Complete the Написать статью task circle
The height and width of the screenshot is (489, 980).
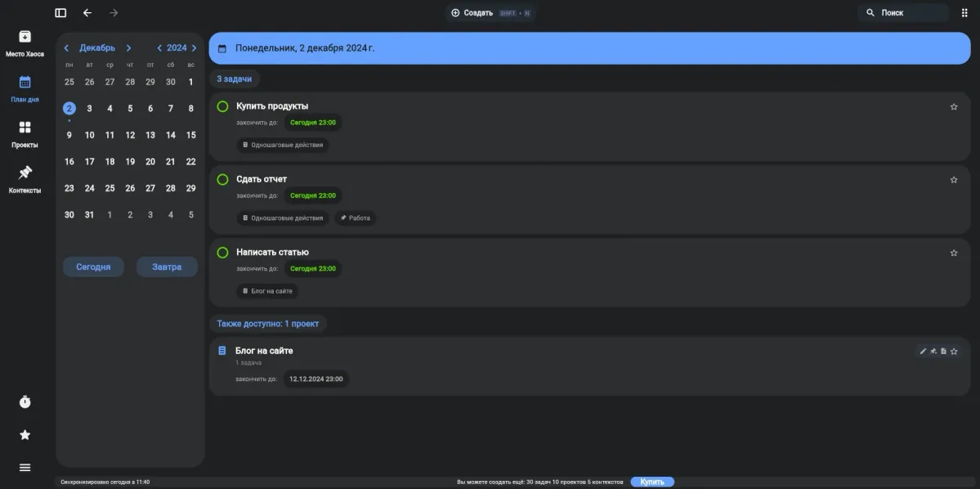(222, 253)
